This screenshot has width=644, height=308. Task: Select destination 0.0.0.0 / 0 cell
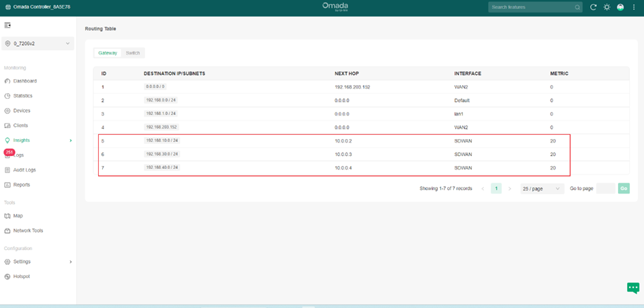click(x=155, y=87)
